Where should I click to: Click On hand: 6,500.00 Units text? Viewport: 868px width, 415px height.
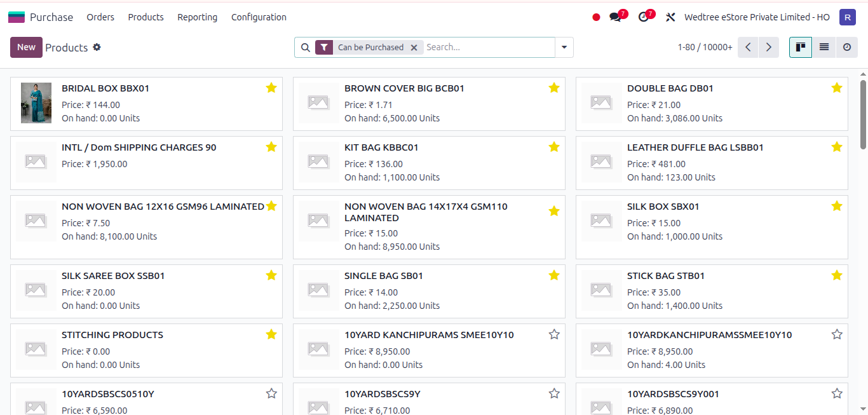tap(392, 118)
